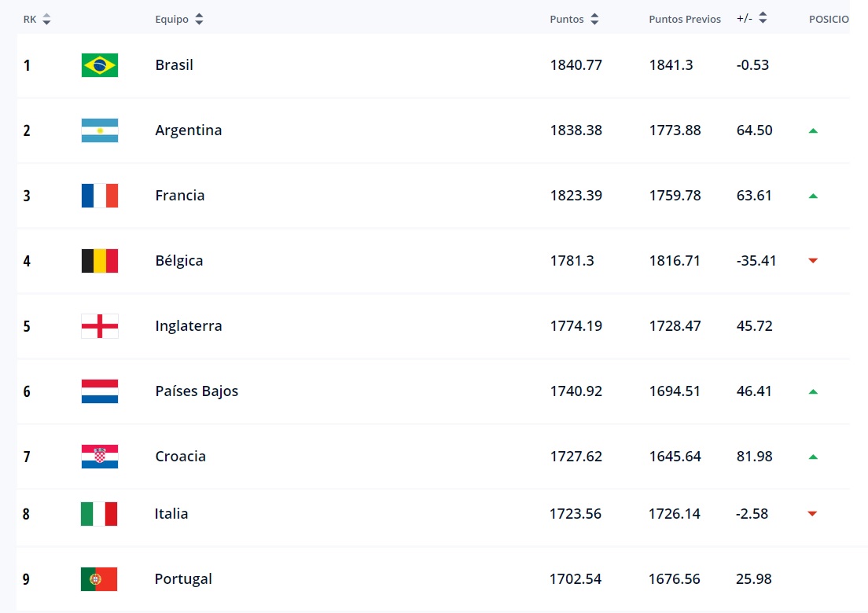Click Bélgica's red down position arrow
The image size is (868, 613).
coord(813,261)
